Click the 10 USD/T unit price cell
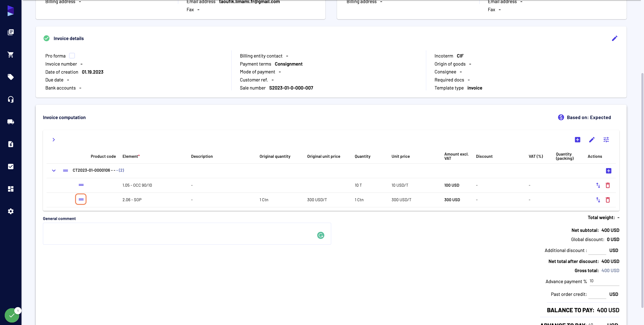The height and width of the screenshot is (325, 644). tap(400, 185)
